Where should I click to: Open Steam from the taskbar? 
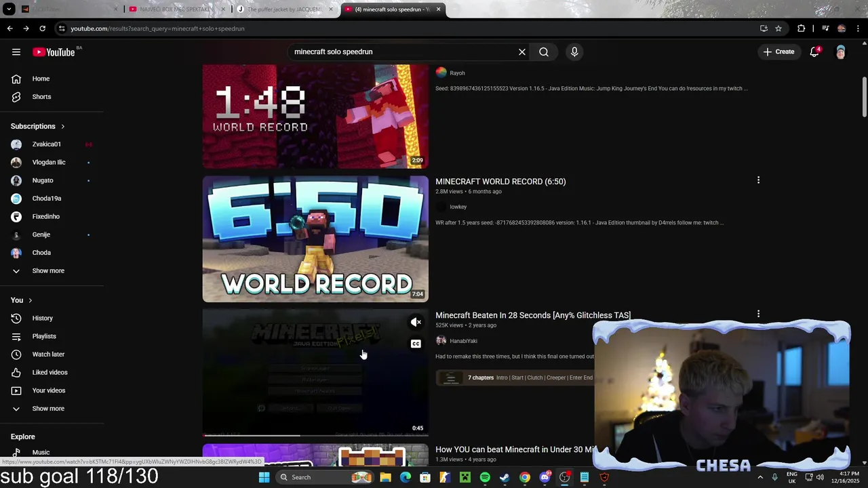505,477
